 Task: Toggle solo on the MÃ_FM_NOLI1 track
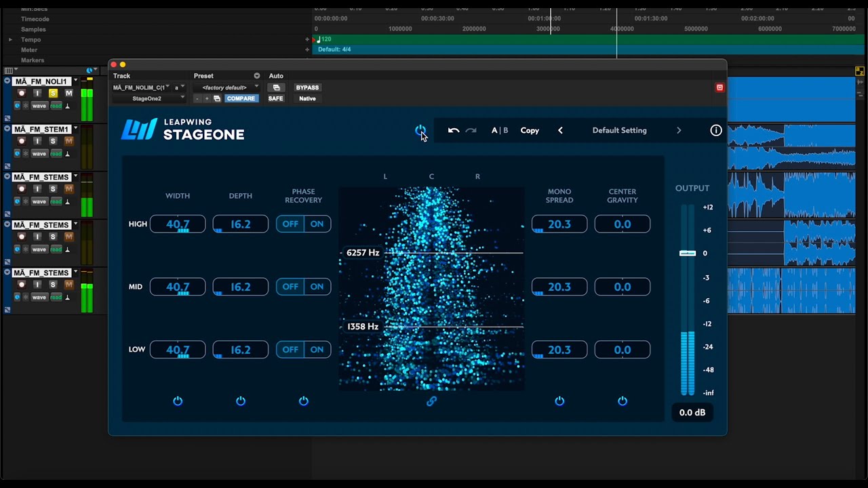click(53, 93)
